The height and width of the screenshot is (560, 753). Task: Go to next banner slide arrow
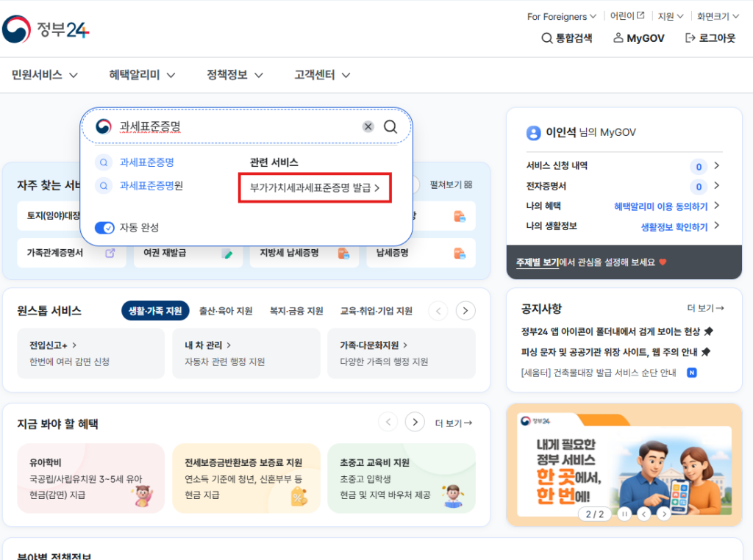663,514
